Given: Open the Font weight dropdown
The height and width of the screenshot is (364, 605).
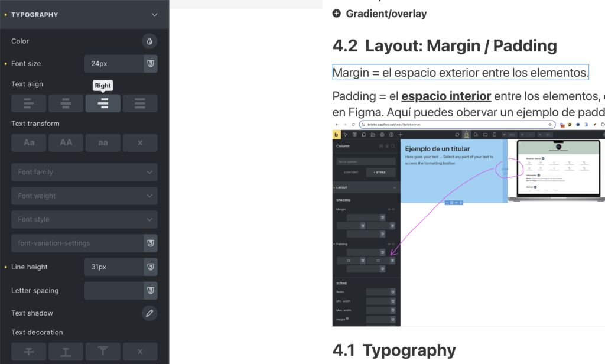Looking at the screenshot, I should [84, 196].
